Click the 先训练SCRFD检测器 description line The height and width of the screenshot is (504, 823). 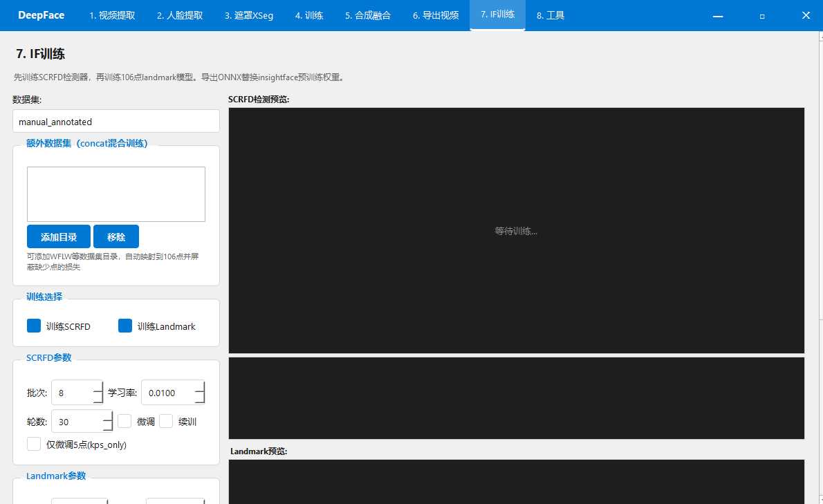click(180, 77)
